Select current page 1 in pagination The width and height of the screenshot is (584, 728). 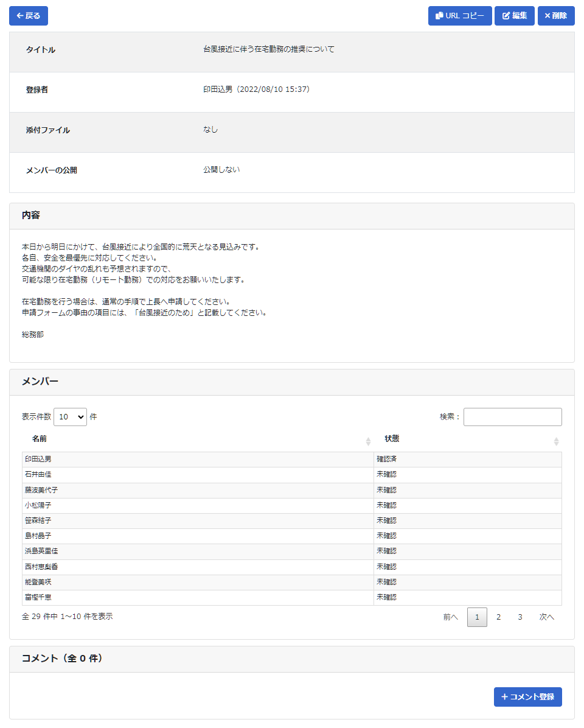[477, 617]
